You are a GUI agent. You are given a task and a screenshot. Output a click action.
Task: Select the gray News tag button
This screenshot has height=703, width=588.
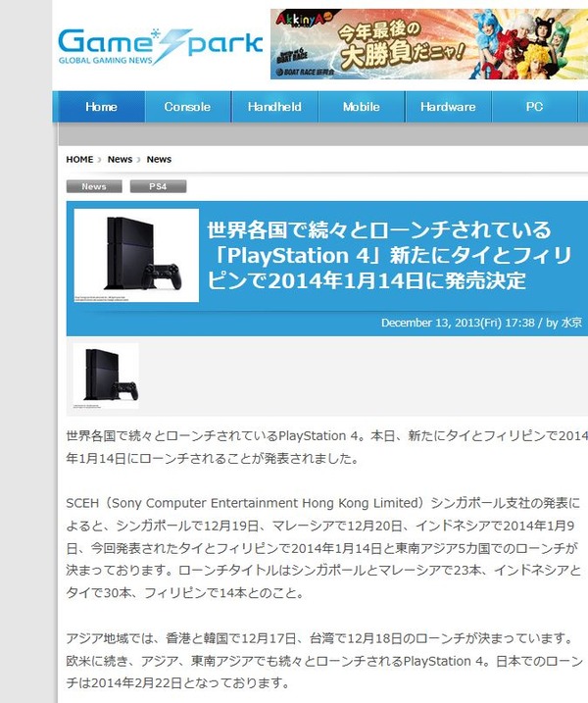tap(94, 186)
